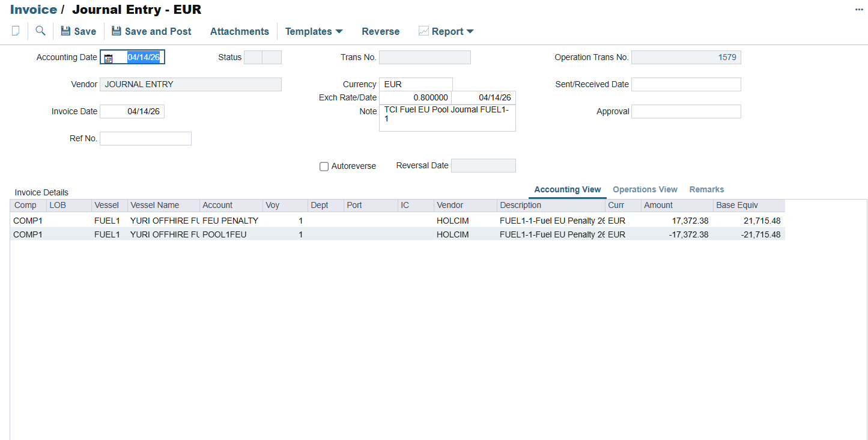Expand the Report dropdown arrow
This screenshot has height=440, width=868.
[470, 31]
